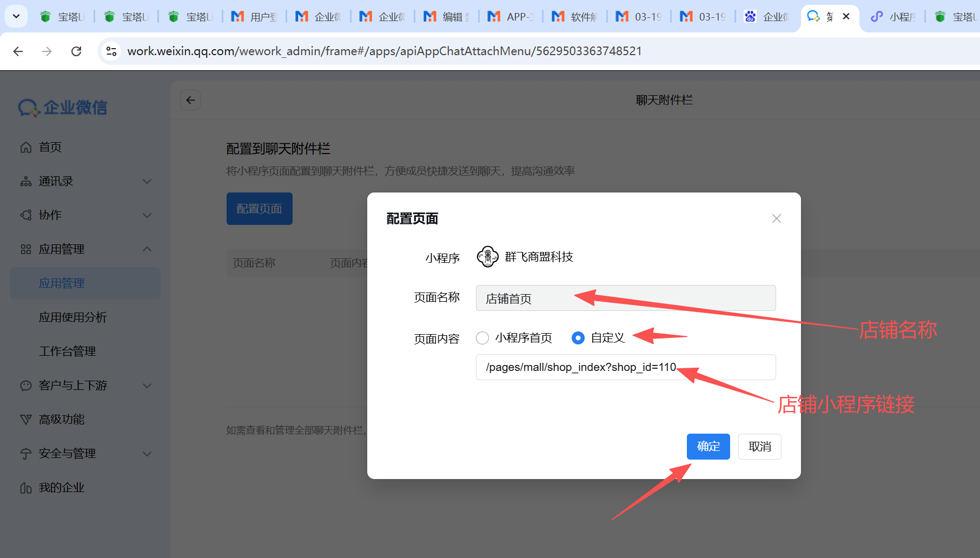Viewport: 980px width, 558px height.
Task: Click the 企业微信 logo in sidebar
Action: coord(63,108)
